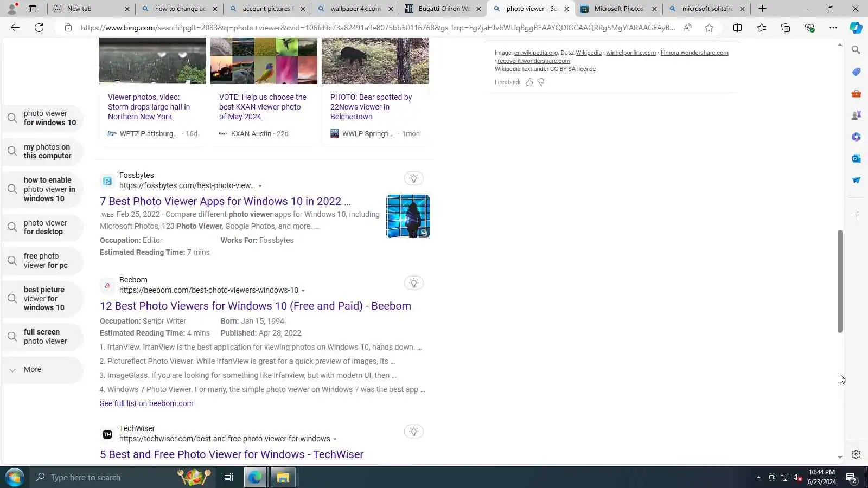Open Fossbytes result thumbnail image
The height and width of the screenshot is (488, 868).
point(408,216)
